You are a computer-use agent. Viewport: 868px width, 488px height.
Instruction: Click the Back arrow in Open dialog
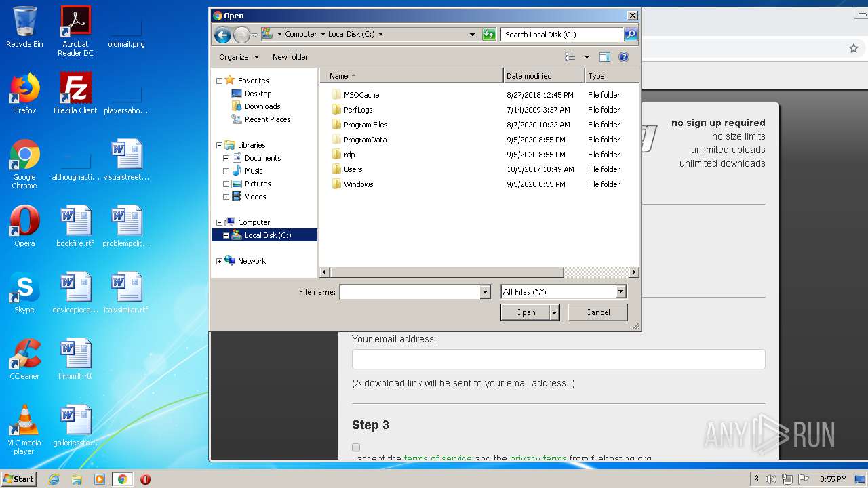(222, 35)
